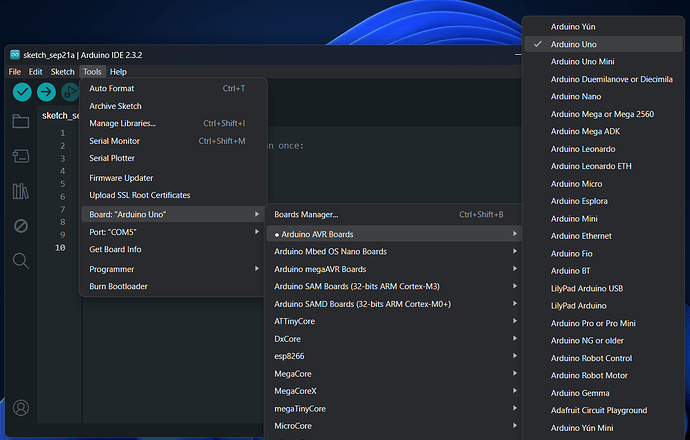The width and height of the screenshot is (690, 440).
Task: Expand the DxCore boards entry
Action: tap(394, 339)
